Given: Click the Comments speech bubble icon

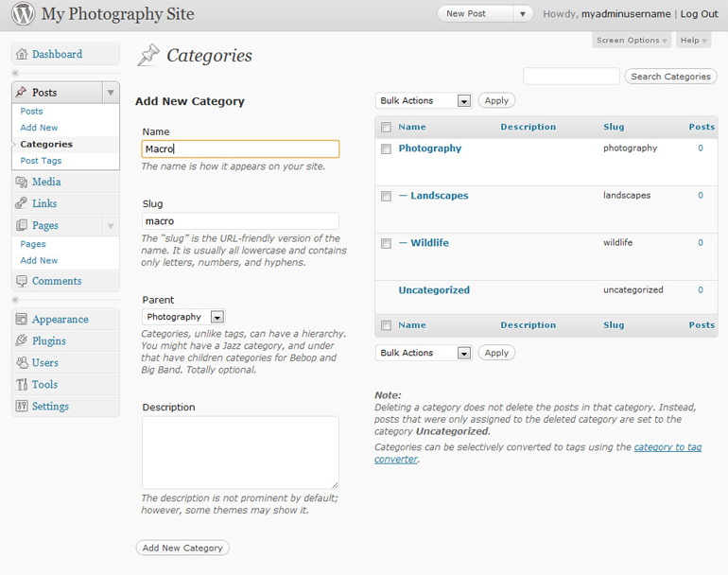Looking at the screenshot, I should pos(23,281).
